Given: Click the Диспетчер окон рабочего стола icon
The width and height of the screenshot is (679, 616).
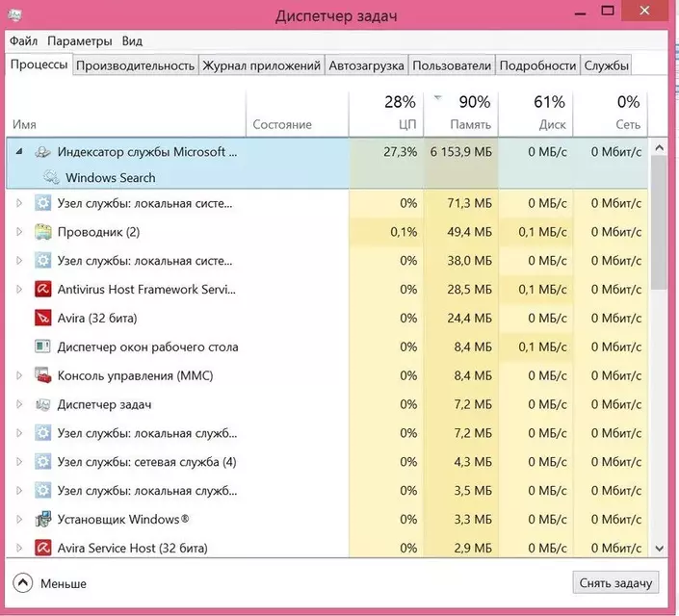Looking at the screenshot, I should pos(43,346).
